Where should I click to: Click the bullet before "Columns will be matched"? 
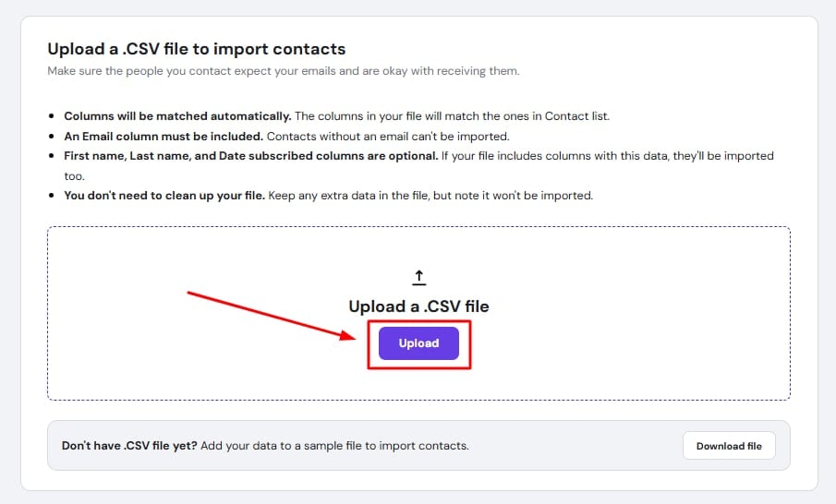(x=52, y=116)
